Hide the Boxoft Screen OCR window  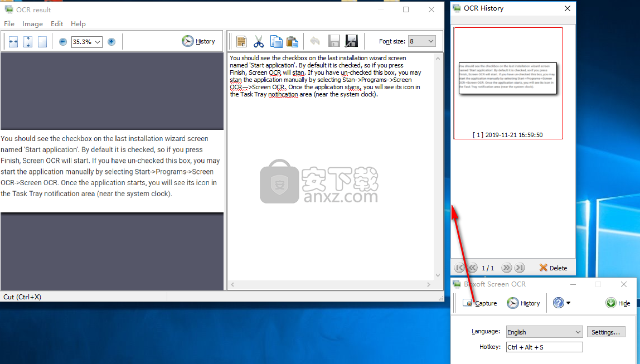click(618, 303)
